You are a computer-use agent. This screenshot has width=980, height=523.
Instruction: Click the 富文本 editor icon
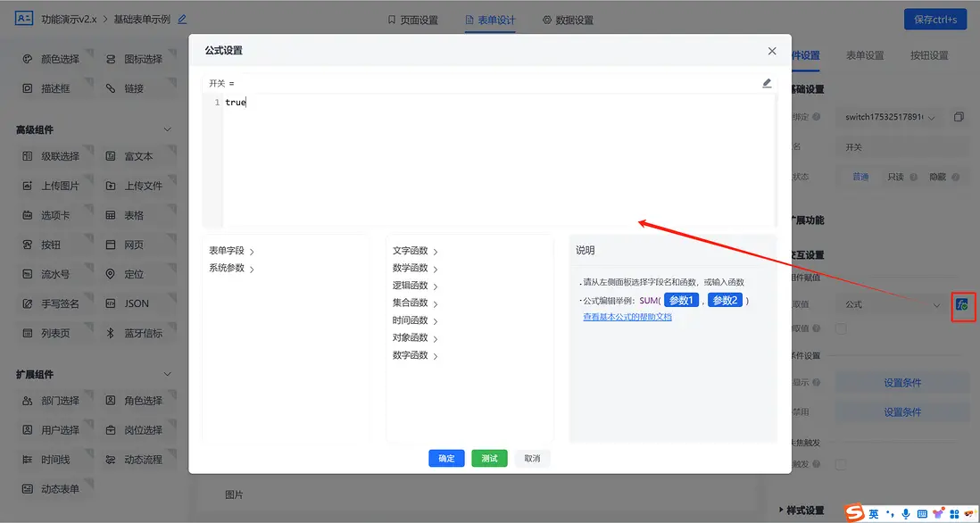coord(111,156)
